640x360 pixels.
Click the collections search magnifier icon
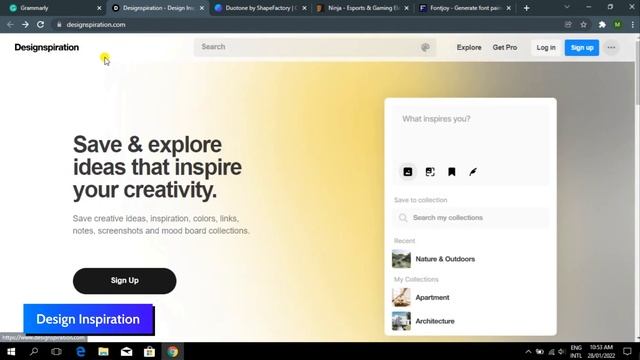click(x=403, y=218)
